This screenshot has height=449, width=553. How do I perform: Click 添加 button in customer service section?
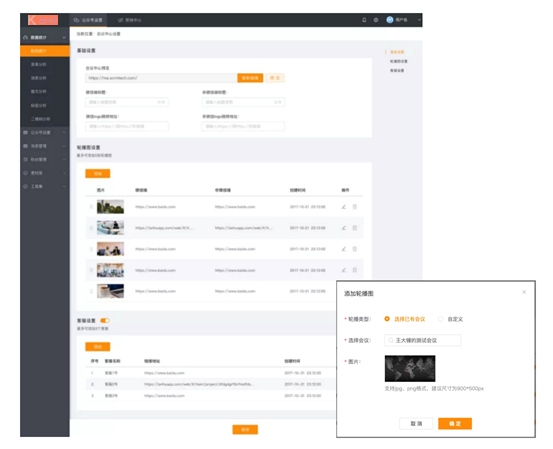[98, 347]
